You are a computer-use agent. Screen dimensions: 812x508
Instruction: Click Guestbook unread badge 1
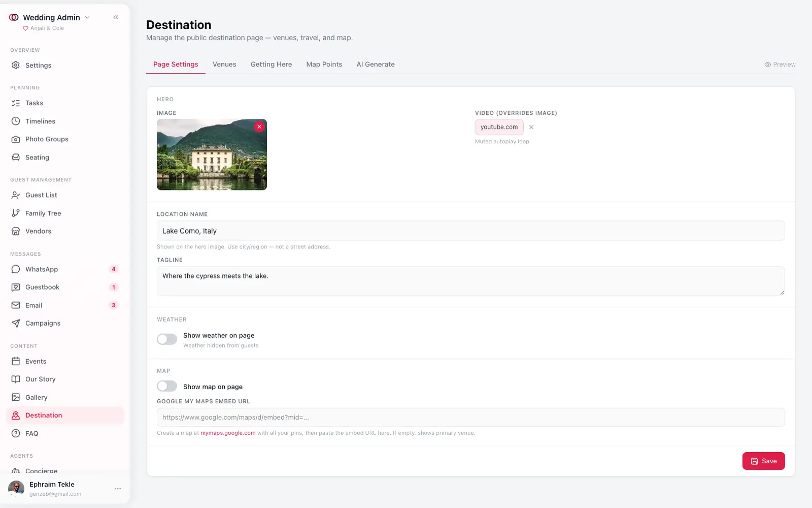pyautogui.click(x=114, y=287)
